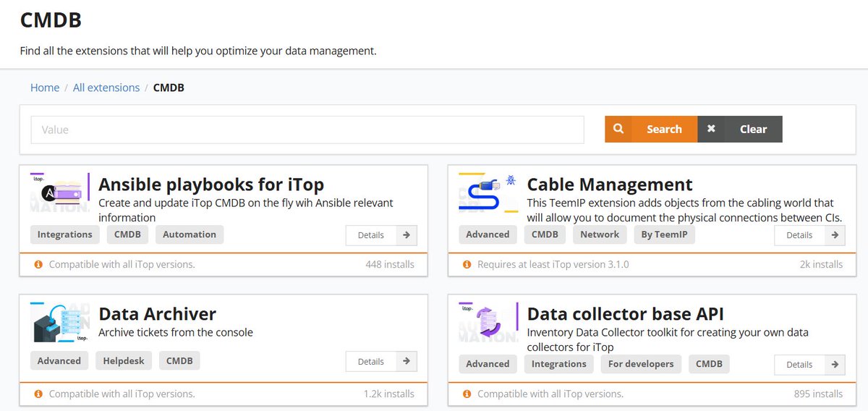Click the X icon on Clear button
The image size is (868, 411).
(711, 129)
